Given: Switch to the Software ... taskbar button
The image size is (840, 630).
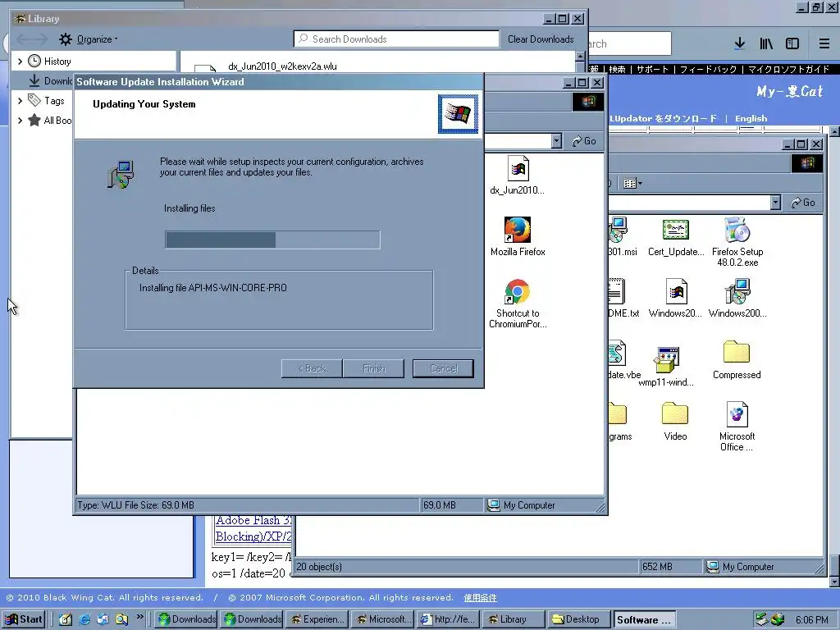Looking at the screenshot, I should pos(645,619).
